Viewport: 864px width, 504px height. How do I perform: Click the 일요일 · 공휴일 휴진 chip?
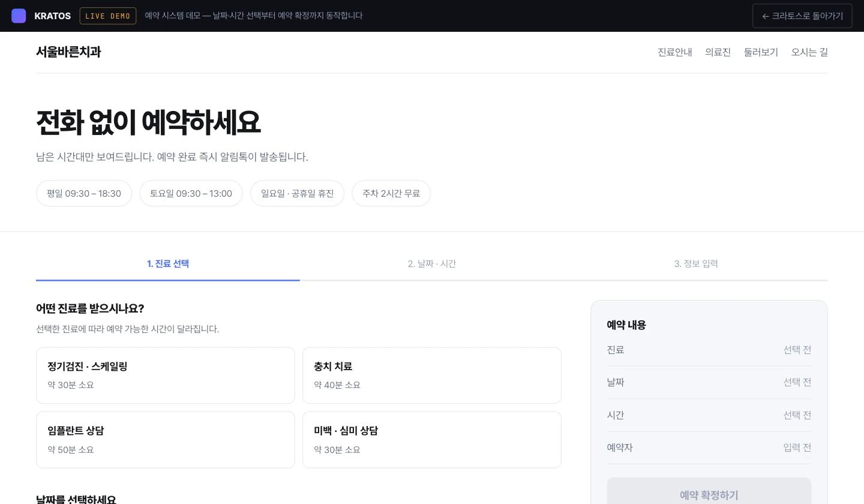tap(297, 193)
